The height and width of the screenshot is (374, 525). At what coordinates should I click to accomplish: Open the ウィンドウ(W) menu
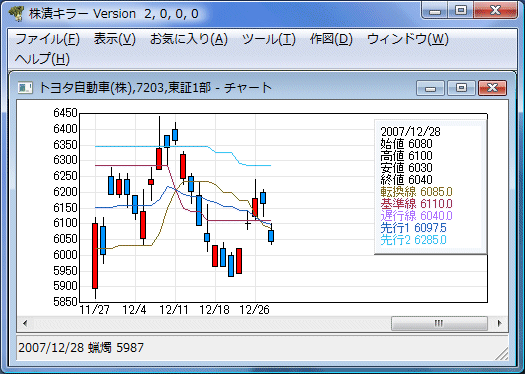tap(407, 39)
